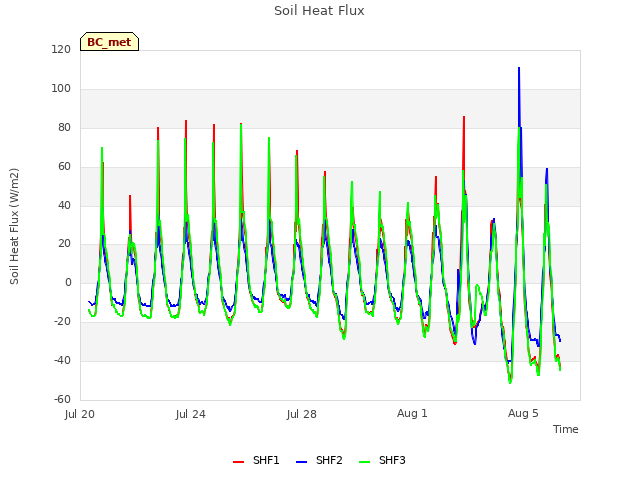This screenshot has width=640, height=480.
Task: Select the Soil Heat Flux chart title
Action: pos(319,11)
